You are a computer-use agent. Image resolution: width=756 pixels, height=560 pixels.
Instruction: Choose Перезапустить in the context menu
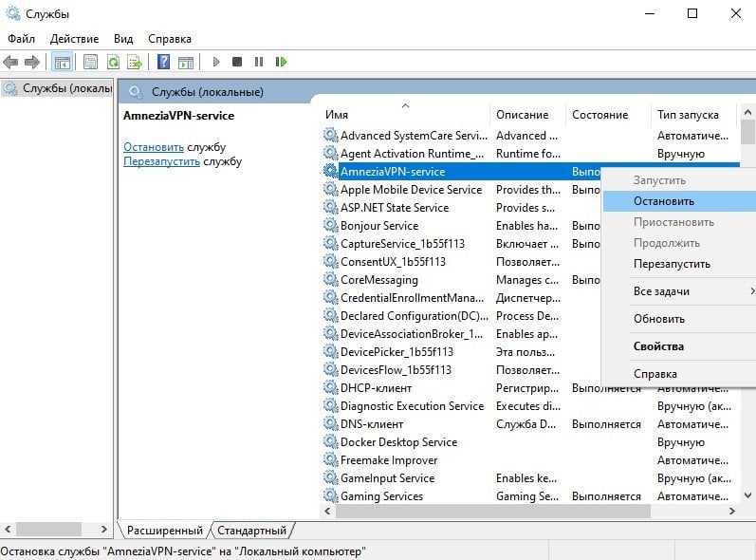pyautogui.click(x=679, y=264)
